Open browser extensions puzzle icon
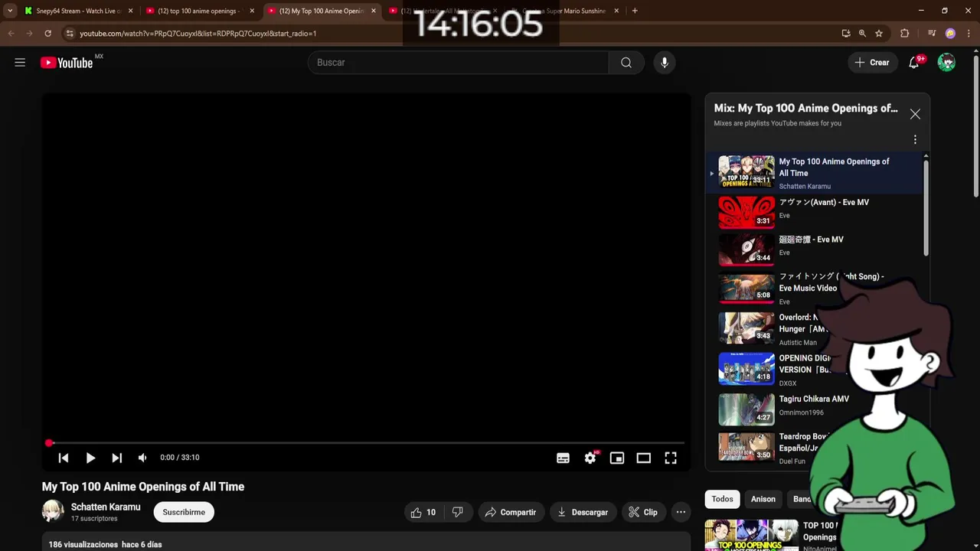980x551 pixels. click(905, 34)
